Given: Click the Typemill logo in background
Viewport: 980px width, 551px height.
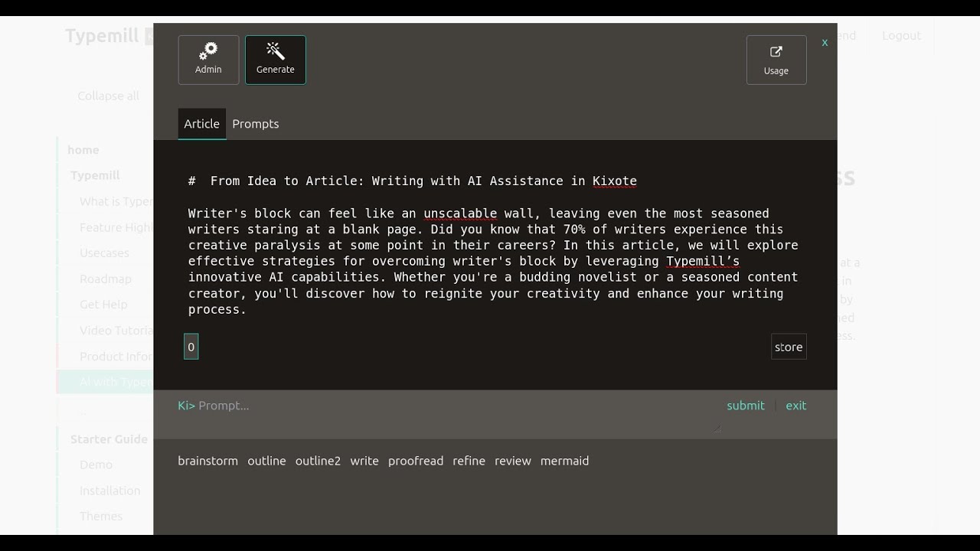Looking at the screenshot, I should tap(102, 36).
